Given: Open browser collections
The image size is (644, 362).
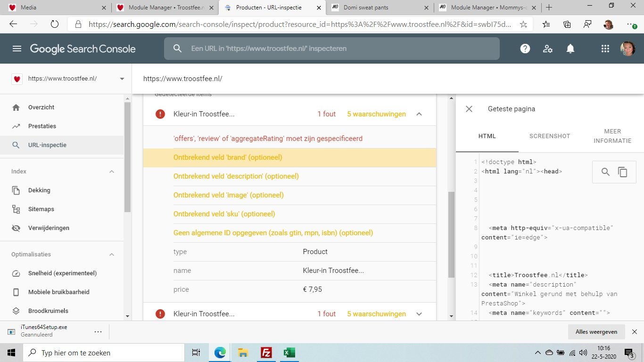Looking at the screenshot, I should pos(567,25).
